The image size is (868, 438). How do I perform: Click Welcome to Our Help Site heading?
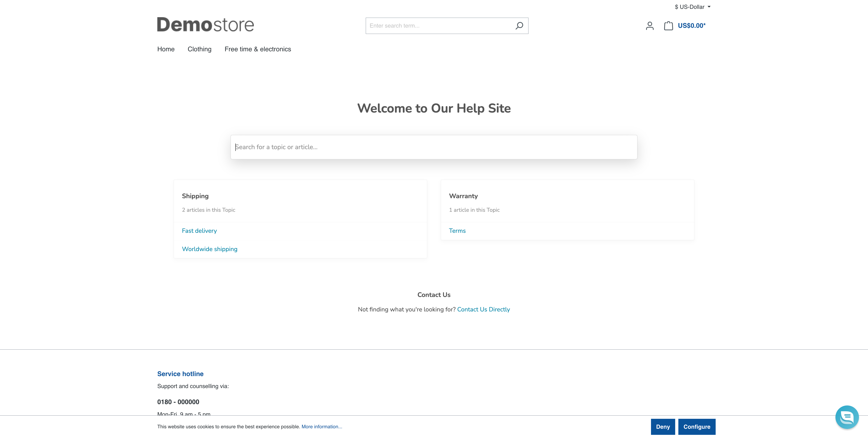point(434,108)
